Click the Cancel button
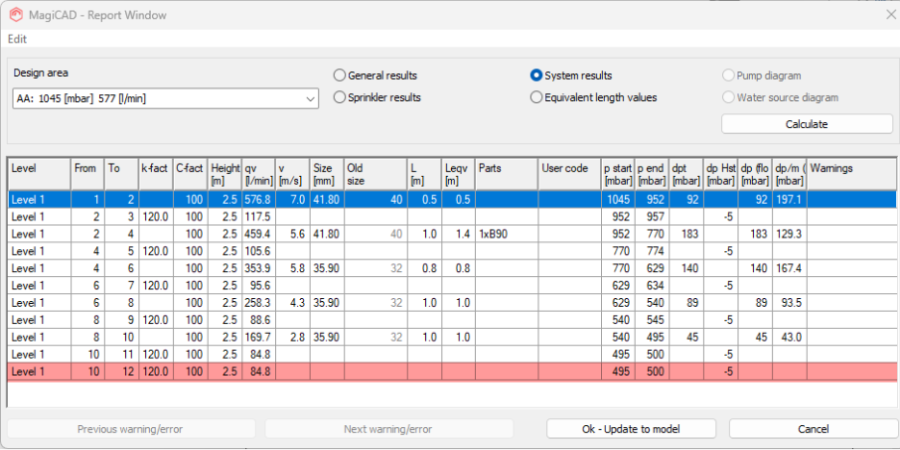The width and height of the screenshot is (900, 450). [x=813, y=429]
